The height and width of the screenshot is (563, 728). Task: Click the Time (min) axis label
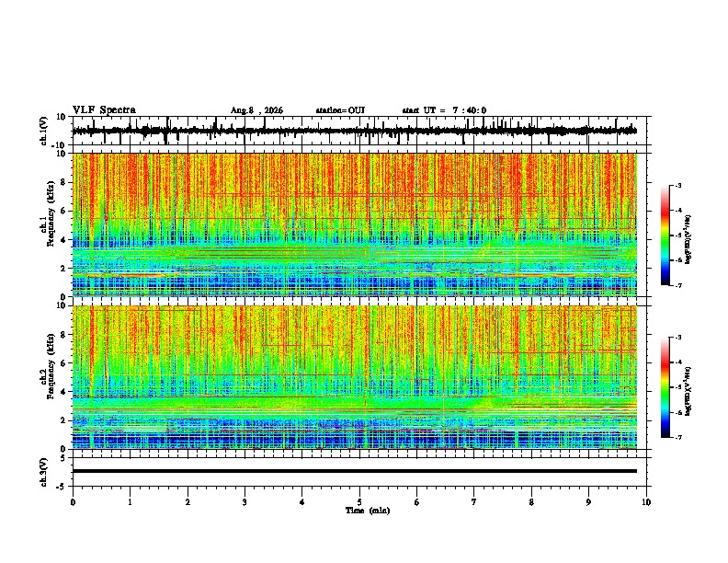368,511
